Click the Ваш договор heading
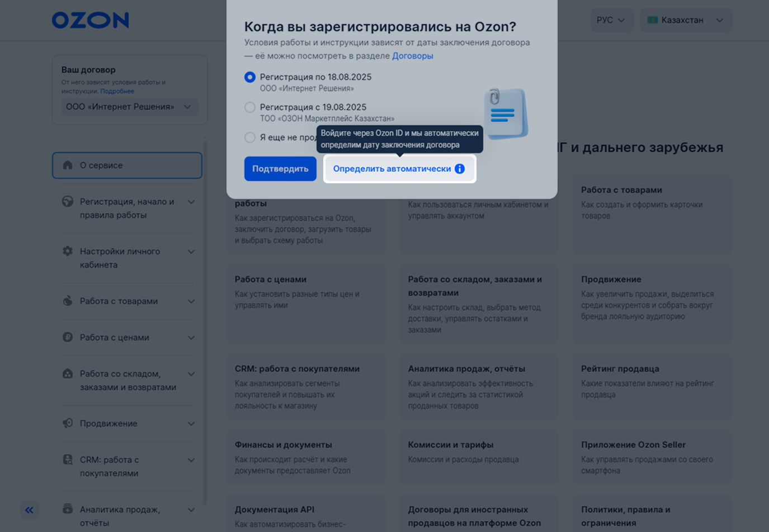This screenshot has width=769, height=532. 88,70
